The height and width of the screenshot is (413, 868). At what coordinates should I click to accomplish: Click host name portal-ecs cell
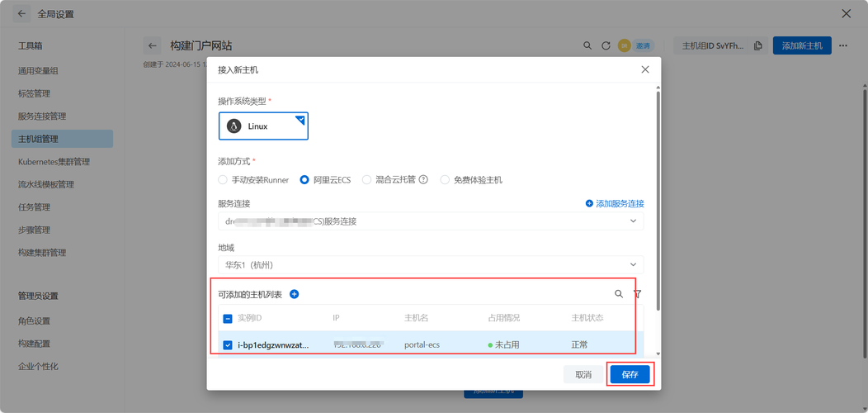point(422,344)
